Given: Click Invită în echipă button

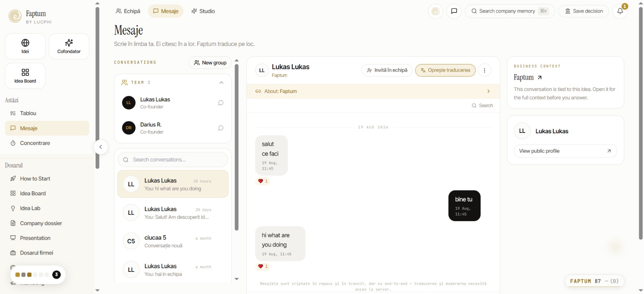Looking at the screenshot, I should tap(387, 70).
